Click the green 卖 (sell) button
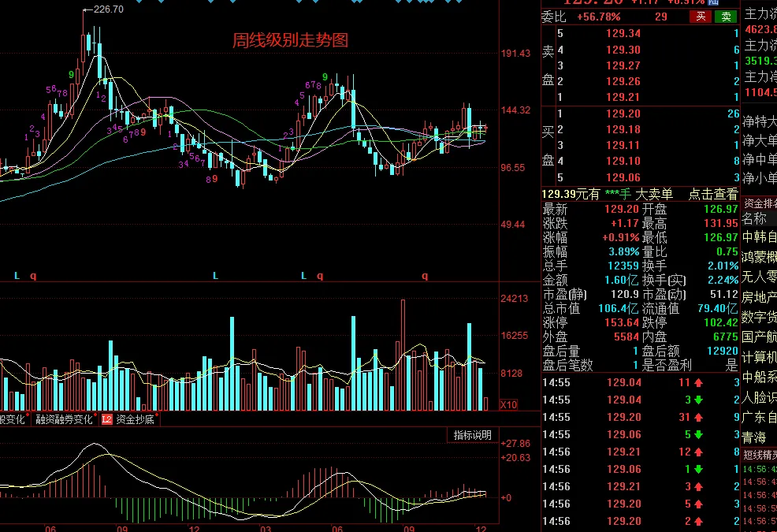 [x=726, y=17]
